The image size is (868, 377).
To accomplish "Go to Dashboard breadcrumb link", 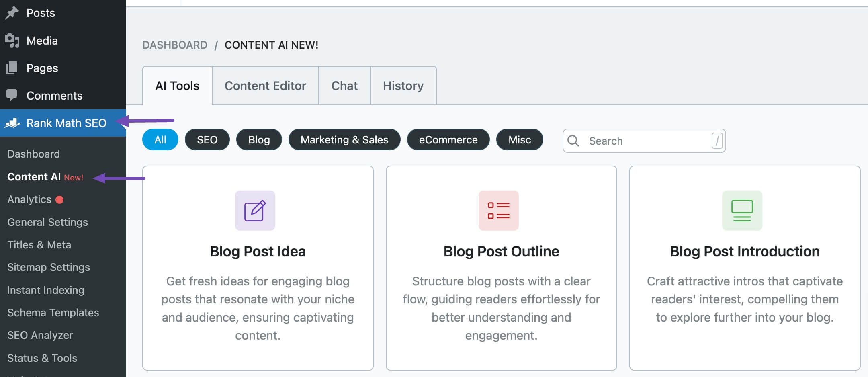I will click(175, 45).
